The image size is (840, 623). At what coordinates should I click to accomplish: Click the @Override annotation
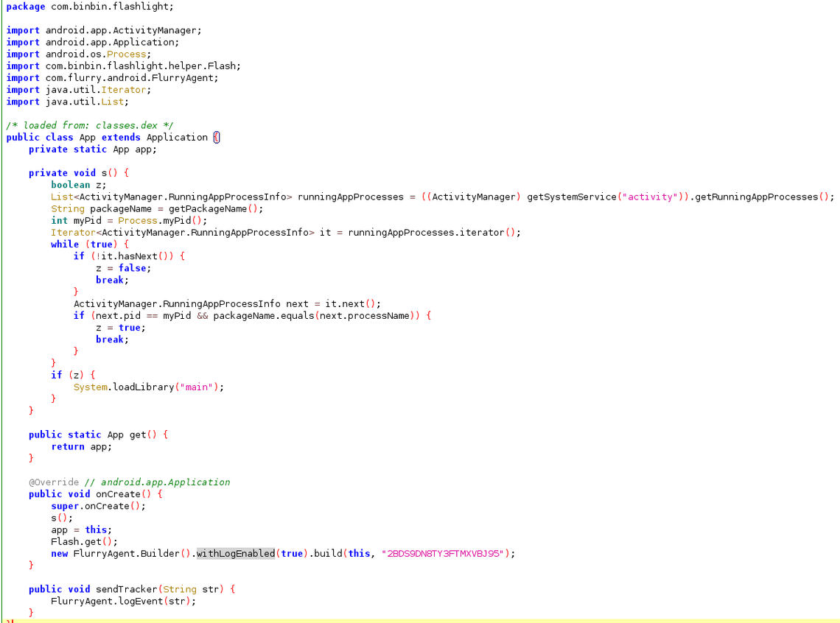(52, 482)
